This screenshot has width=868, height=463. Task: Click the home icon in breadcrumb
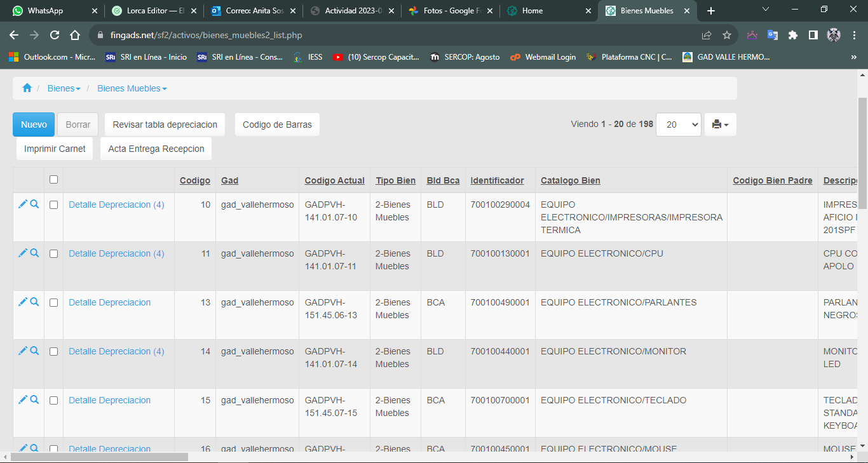[x=27, y=88]
